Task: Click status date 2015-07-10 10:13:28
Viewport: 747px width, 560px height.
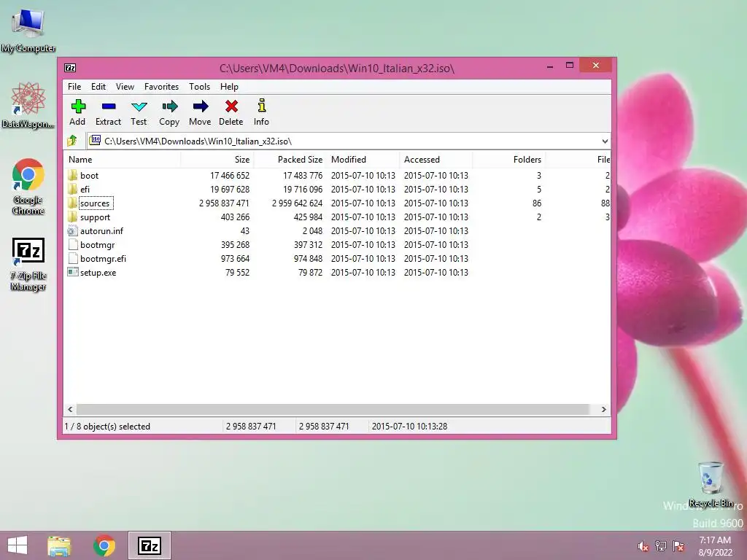Action: point(409,426)
